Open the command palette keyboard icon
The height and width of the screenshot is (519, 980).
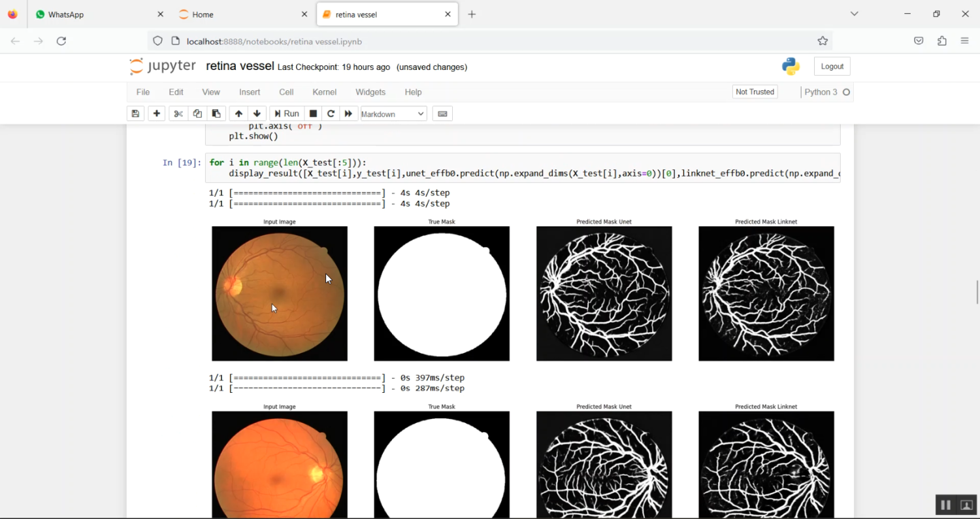coord(442,113)
